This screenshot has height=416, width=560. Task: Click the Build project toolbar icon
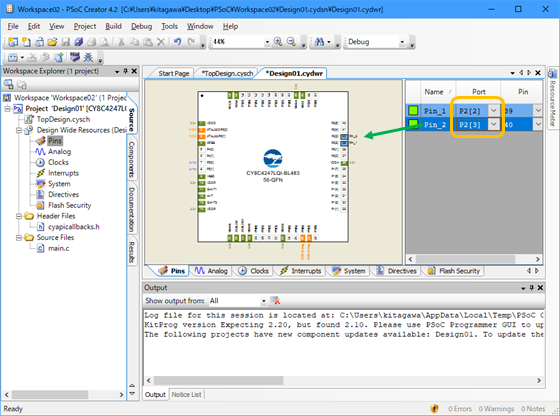click(13, 57)
